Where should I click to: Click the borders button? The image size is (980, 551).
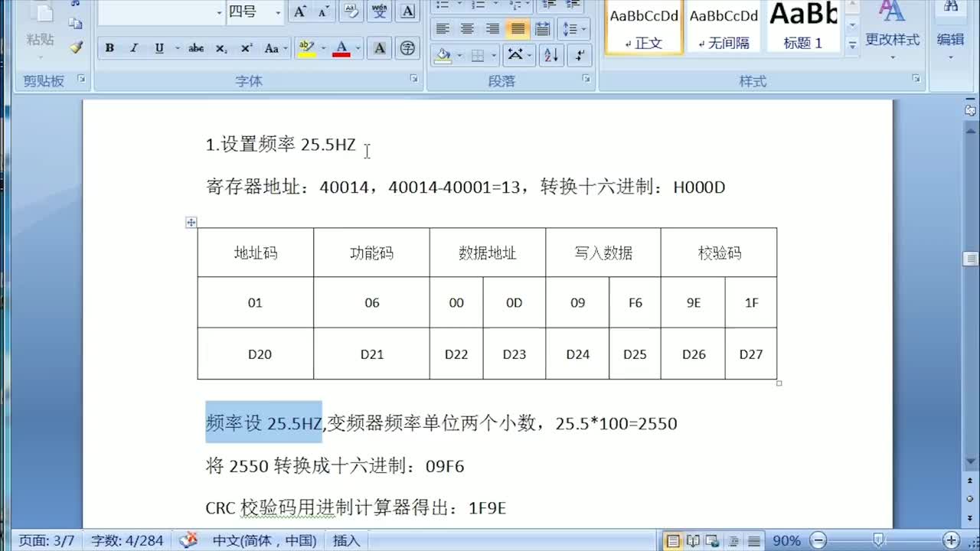click(x=477, y=55)
